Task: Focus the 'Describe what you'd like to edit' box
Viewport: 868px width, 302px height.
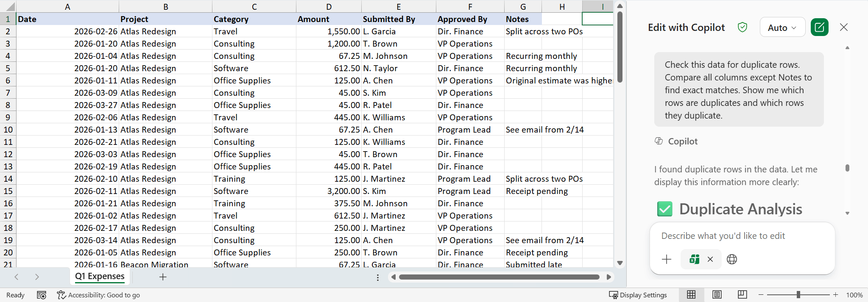Action: point(742,236)
